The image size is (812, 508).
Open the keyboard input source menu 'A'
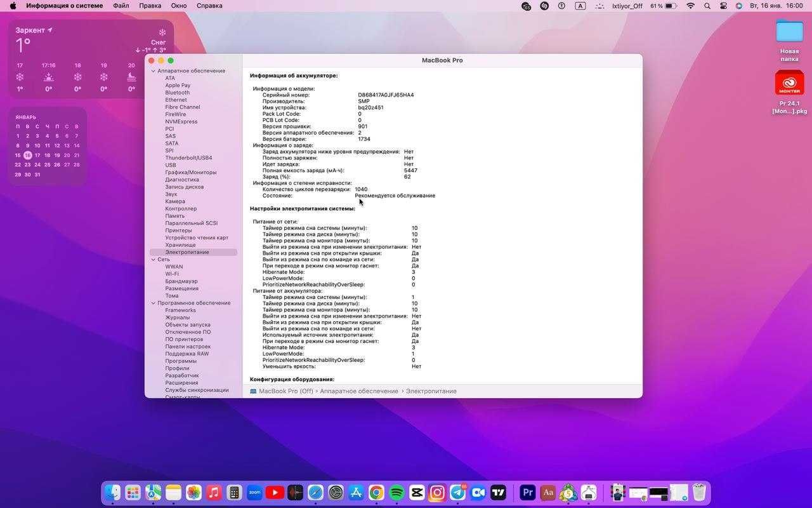click(580, 6)
